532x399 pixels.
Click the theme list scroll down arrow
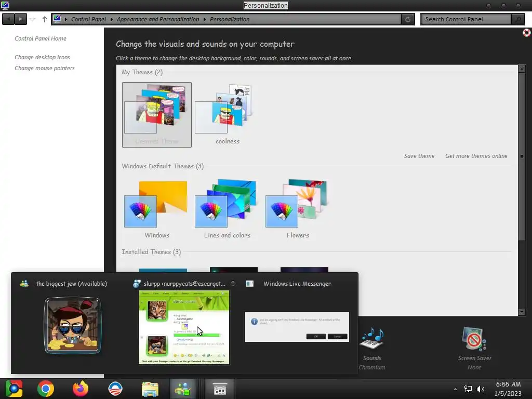pyautogui.click(x=522, y=312)
